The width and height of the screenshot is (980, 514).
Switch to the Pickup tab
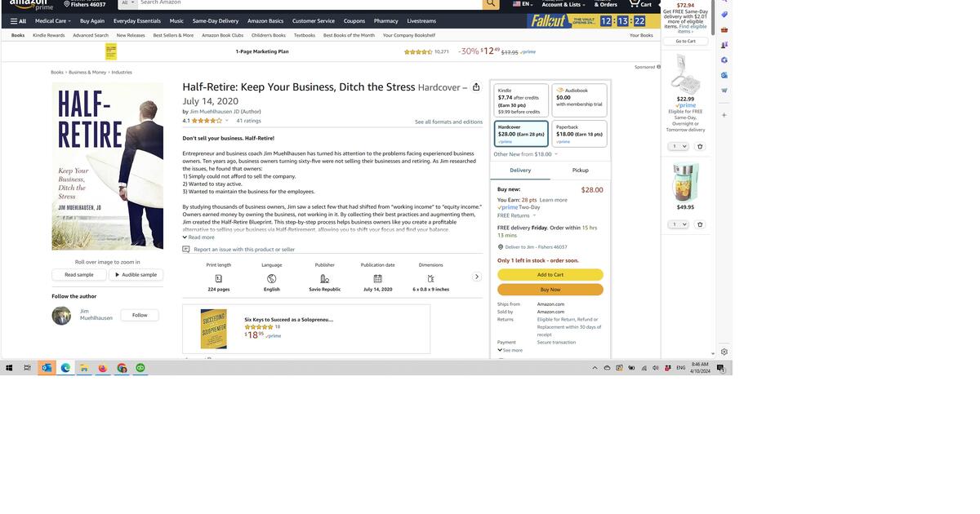pyautogui.click(x=580, y=171)
